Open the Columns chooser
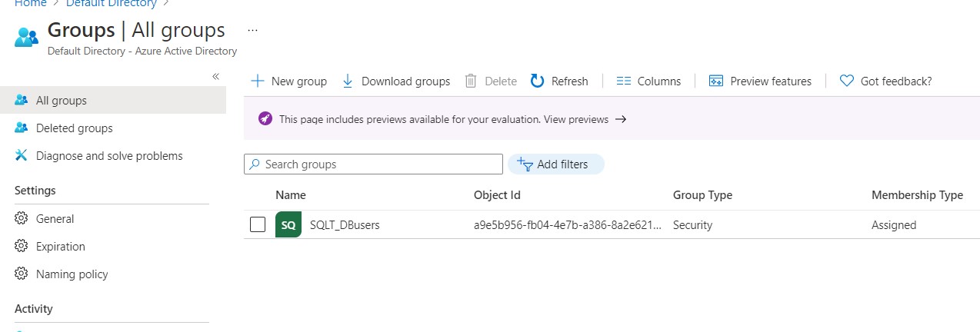980x332 pixels. tap(649, 81)
